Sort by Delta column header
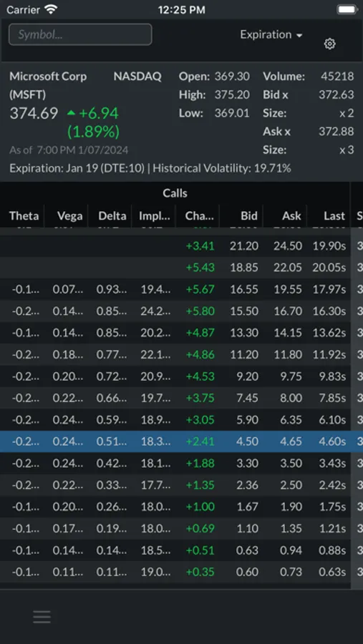 pos(112,215)
